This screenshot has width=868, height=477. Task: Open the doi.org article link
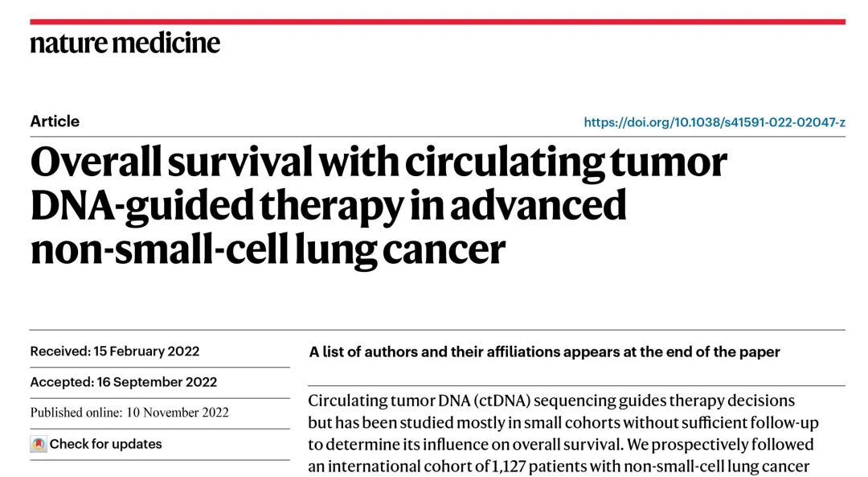tap(714, 122)
